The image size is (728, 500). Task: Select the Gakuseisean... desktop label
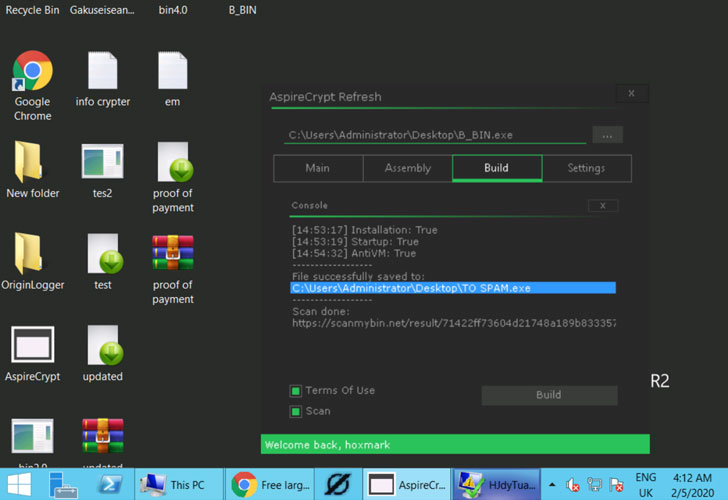click(102, 10)
